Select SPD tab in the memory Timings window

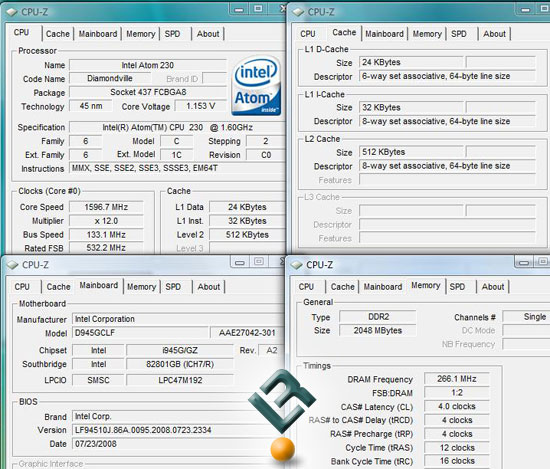pos(457,287)
